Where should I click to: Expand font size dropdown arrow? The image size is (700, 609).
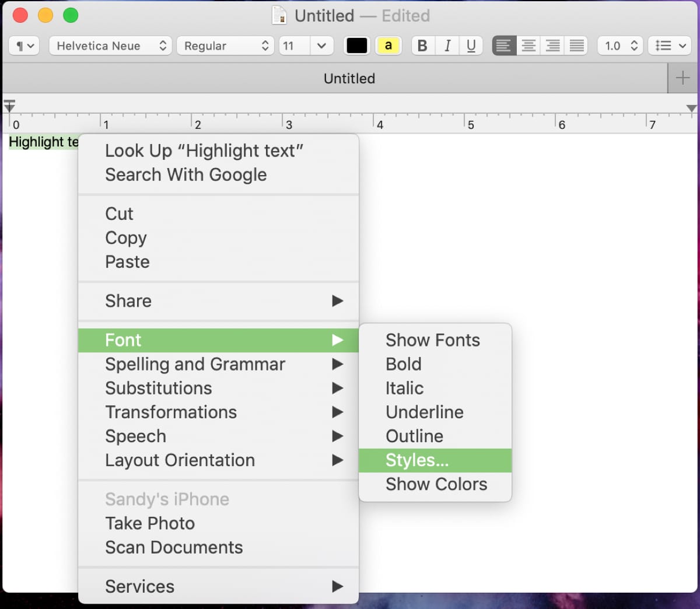pos(321,45)
